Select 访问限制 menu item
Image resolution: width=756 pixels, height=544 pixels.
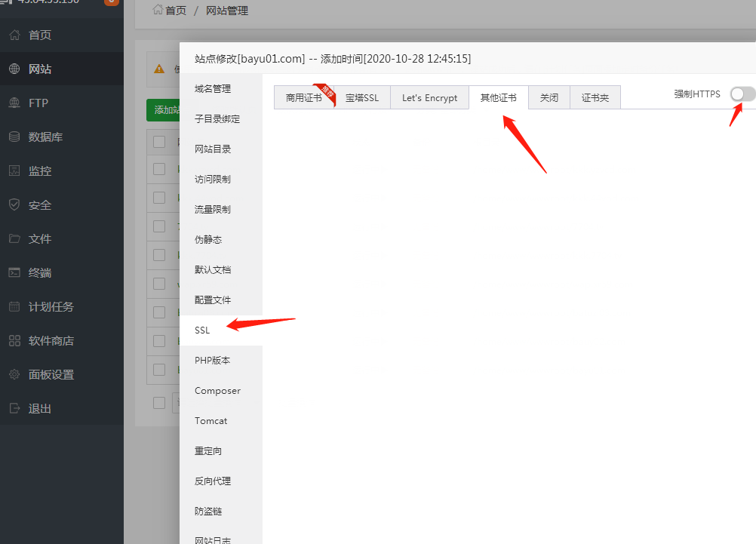pos(221,179)
